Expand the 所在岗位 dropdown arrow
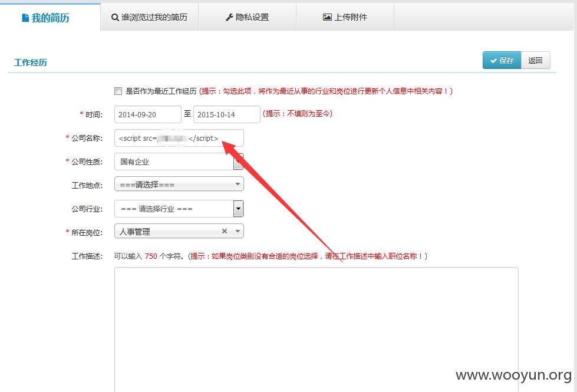 [238, 231]
